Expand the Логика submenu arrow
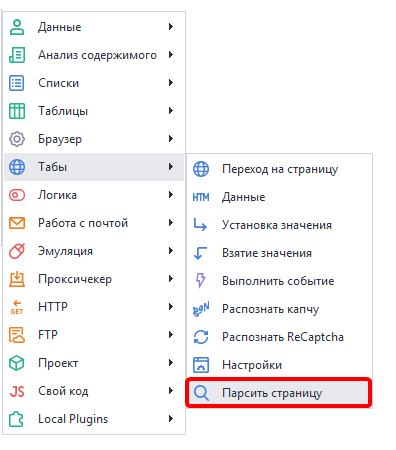396x450 pixels. 171,195
